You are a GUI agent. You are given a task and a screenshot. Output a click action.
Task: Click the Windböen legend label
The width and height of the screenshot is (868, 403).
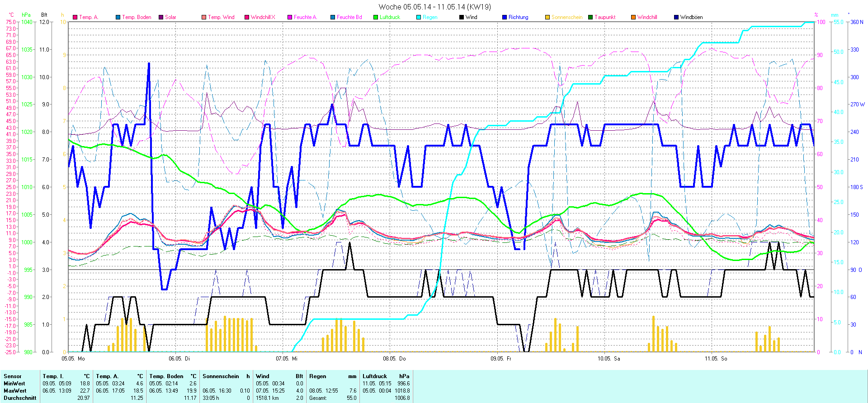click(691, 17)
